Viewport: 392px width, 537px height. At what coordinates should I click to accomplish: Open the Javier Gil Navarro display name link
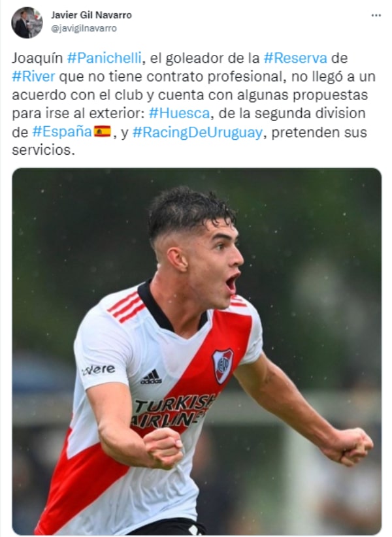coord(91,15)
